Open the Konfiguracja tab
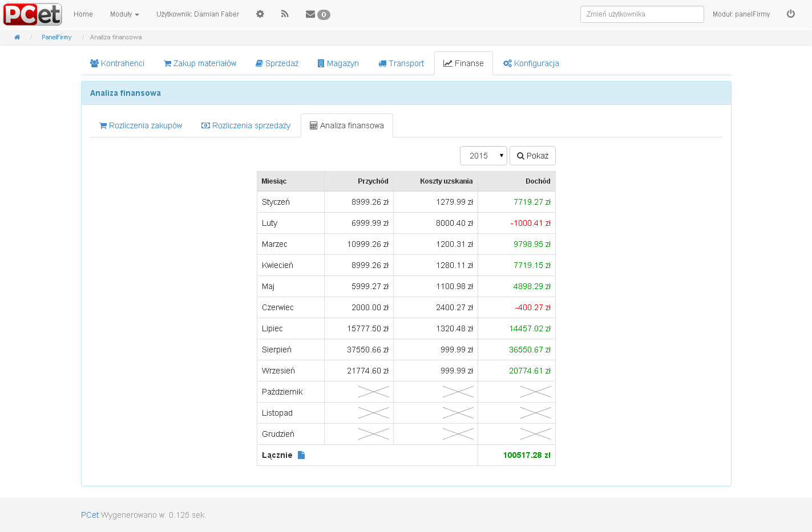 [531, 63]
